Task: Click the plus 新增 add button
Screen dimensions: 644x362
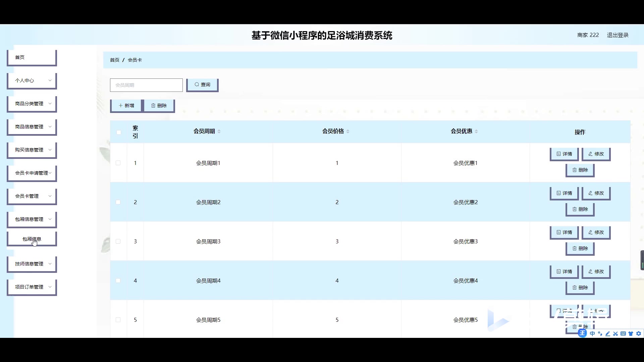Action: click(126, 106)
